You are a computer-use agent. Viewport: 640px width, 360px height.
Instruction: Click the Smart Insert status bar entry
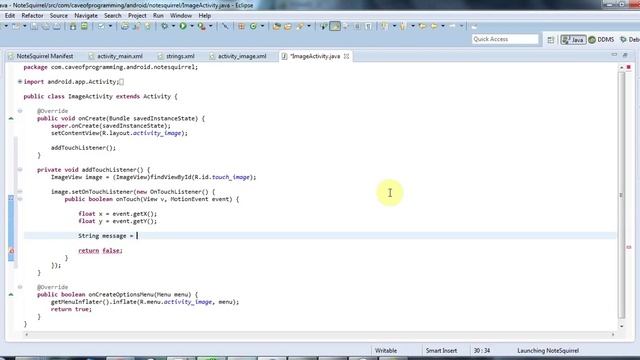pos(441,351)
